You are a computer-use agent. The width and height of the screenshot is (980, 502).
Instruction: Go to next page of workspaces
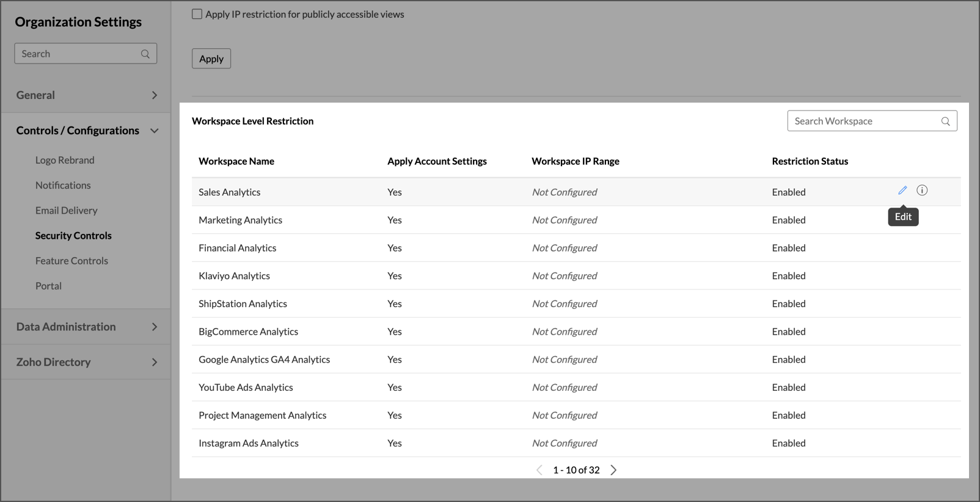[613, 470]
